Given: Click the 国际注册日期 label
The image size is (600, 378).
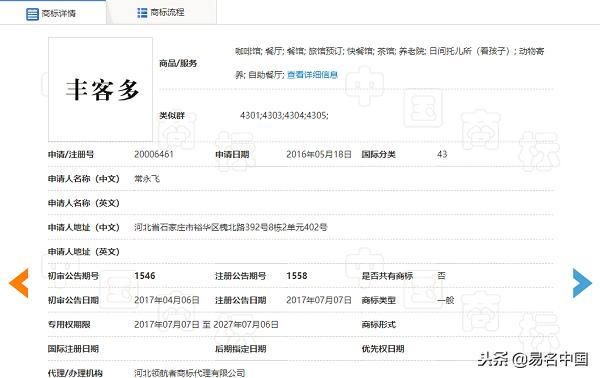Looking at the screenshot, I should pos(73,349).
